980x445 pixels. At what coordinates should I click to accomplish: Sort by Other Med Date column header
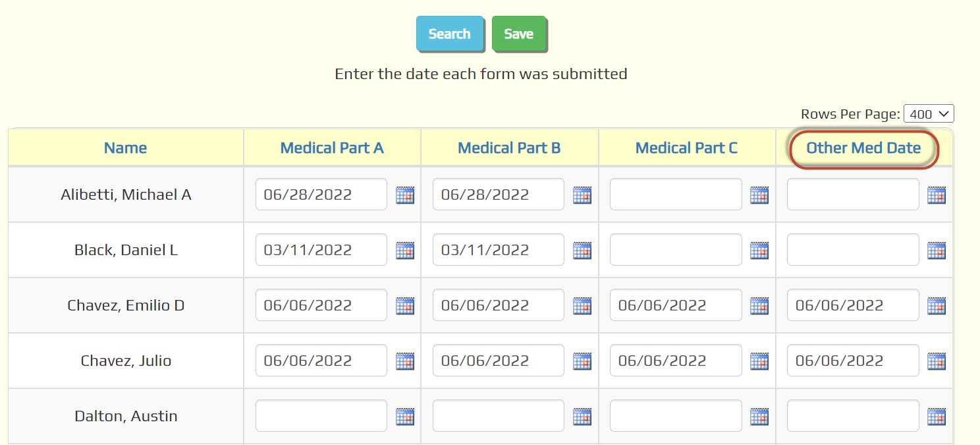pyautogui.click(x=863, y=148)
